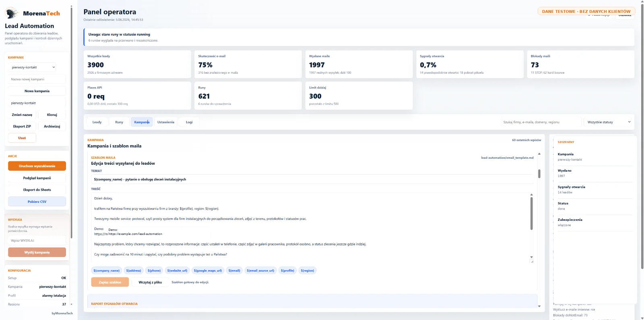Click the Wszystkie leady 3900 card
644x320 pixels.
137,64
